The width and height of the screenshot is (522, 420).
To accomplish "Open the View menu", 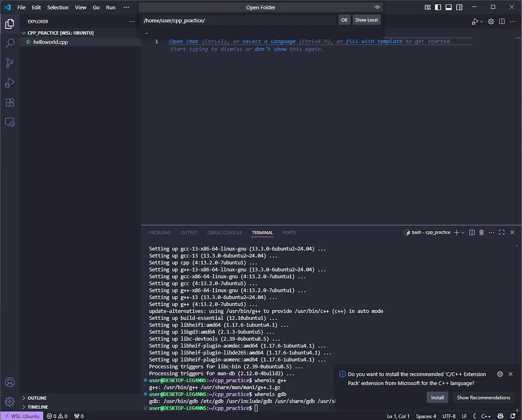I will click(81, 7).
